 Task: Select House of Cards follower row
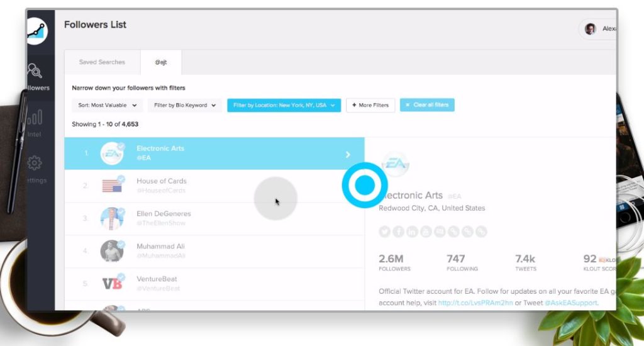pyautogui.click(x=214, y=186)
